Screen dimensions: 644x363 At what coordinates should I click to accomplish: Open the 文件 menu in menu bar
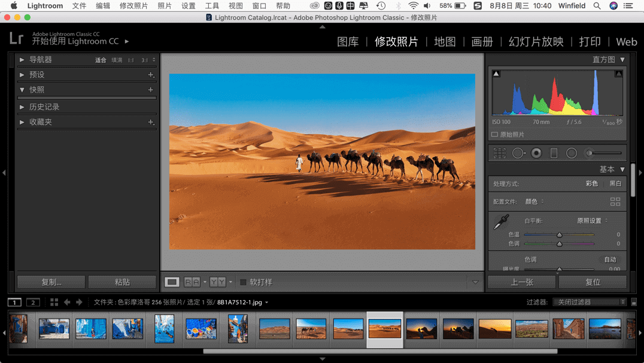point(79,6)
